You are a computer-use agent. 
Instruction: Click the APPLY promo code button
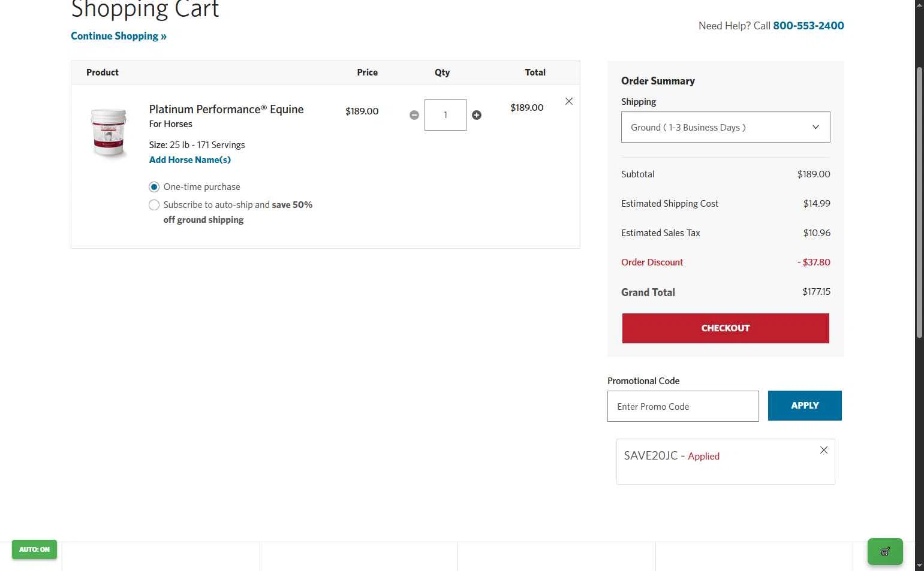tap(805, 406)
